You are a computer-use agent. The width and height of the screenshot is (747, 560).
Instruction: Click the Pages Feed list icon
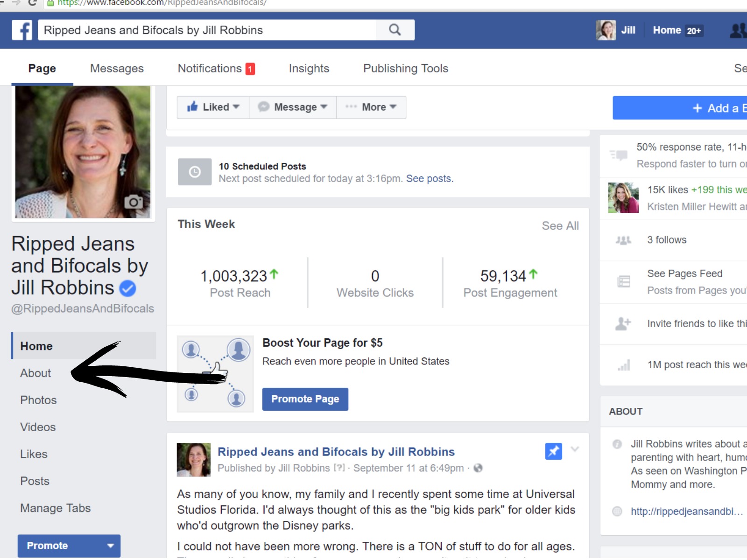pyautogui.click(x=624, y=281)
